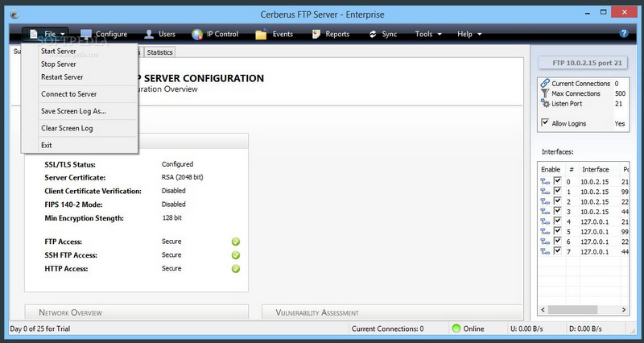
Task: Click the blue help question mark icon
Action: 624,33
